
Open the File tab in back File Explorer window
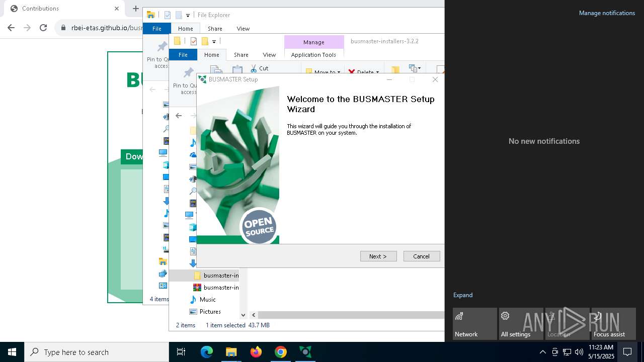click(x=157, y=29)
